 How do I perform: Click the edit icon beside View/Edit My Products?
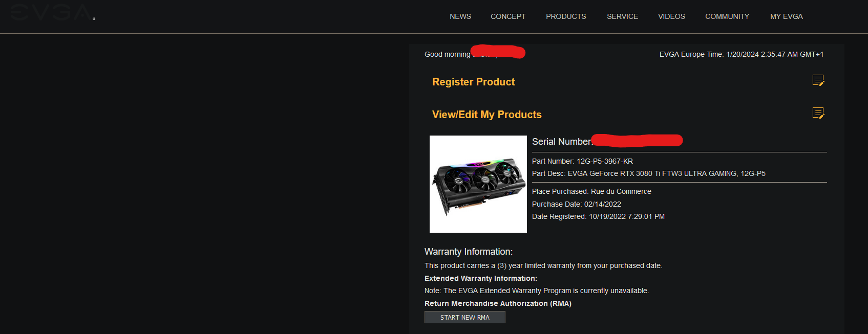click(x=818, y=113)
